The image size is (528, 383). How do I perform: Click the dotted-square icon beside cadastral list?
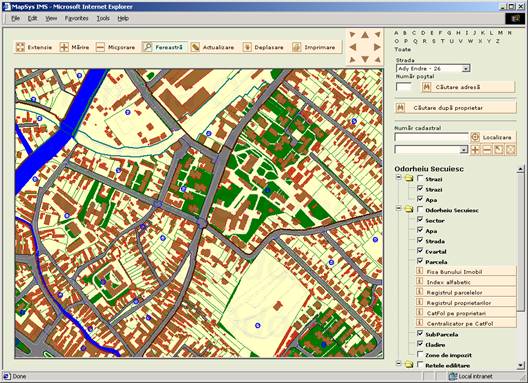511,150
